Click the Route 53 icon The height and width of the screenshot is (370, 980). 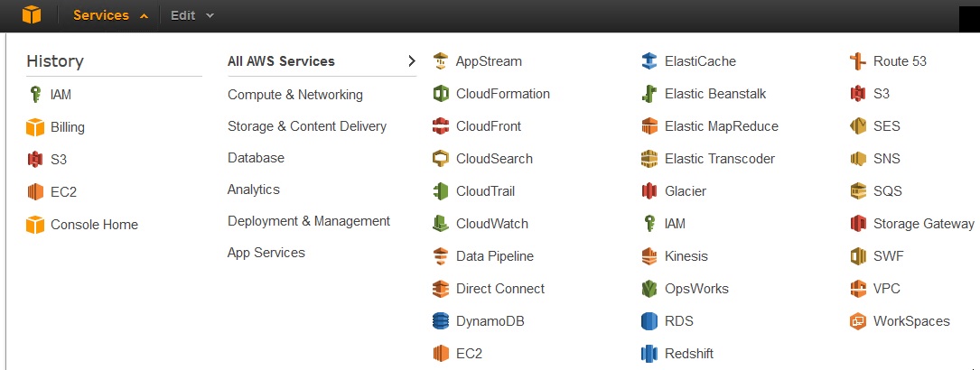pyautogui.click(x=858, y=61)
